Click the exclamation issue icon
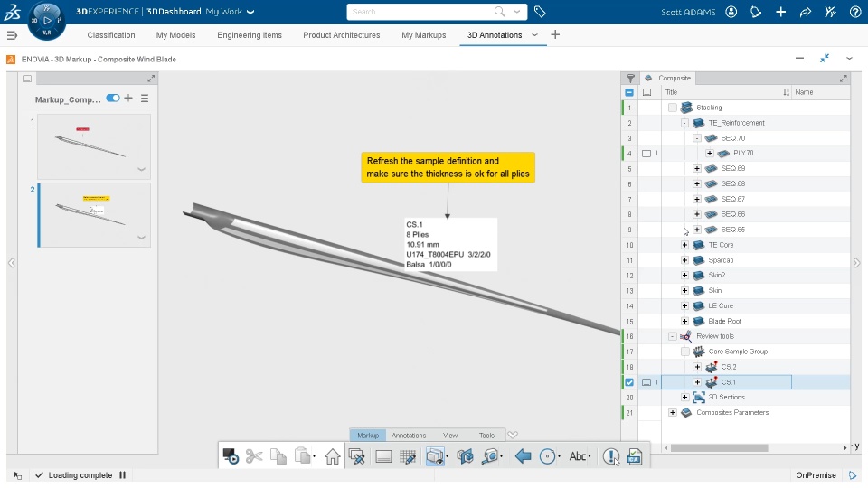 tap(610, 456)
